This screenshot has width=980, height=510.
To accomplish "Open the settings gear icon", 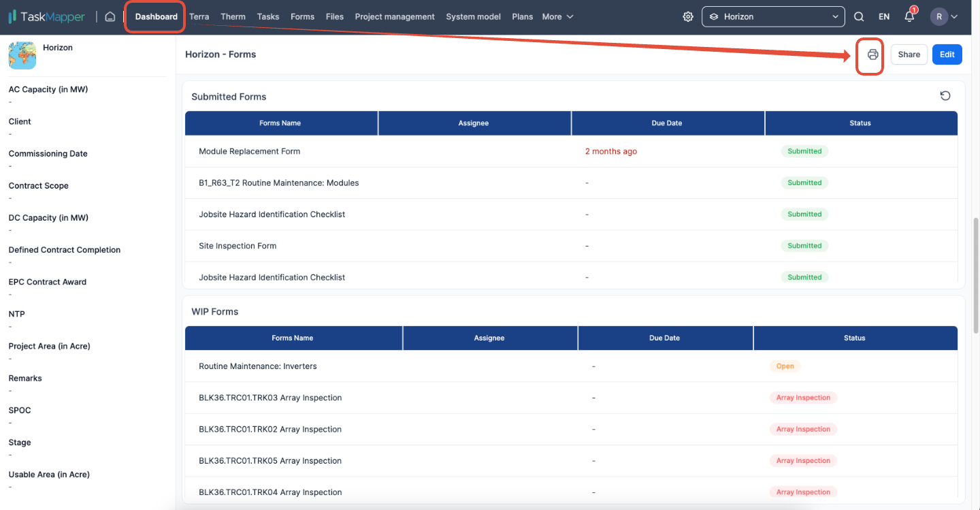I will click(688, 16).
